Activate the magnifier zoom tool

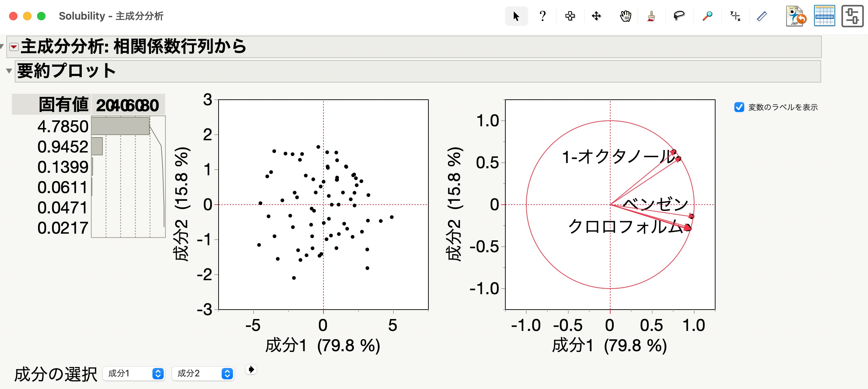(707, 16)
